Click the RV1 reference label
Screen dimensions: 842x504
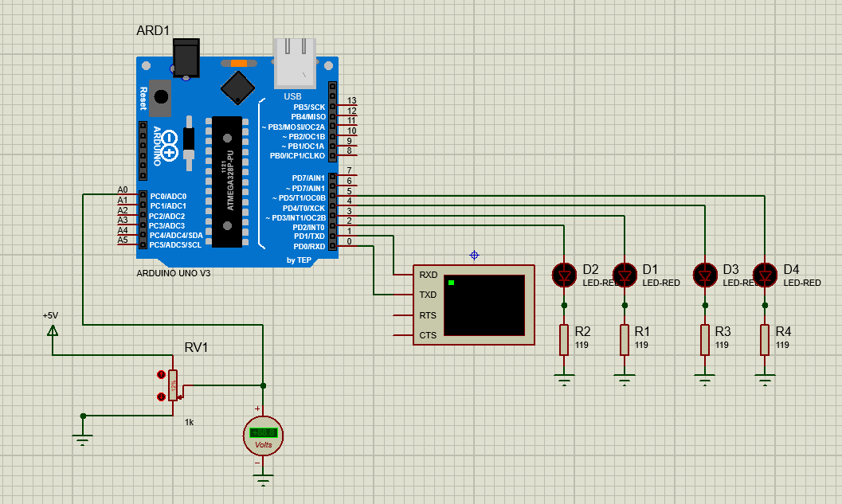click(x=196, y=347)
